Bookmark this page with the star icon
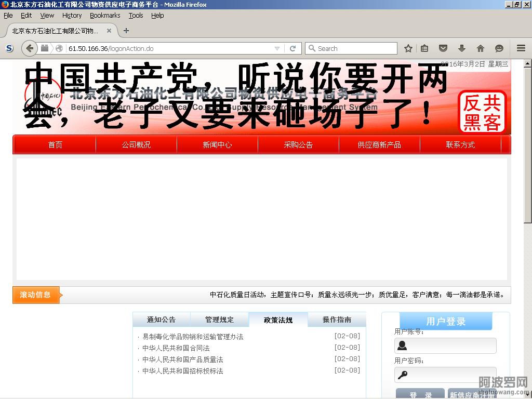 click(x=408, y=48)
